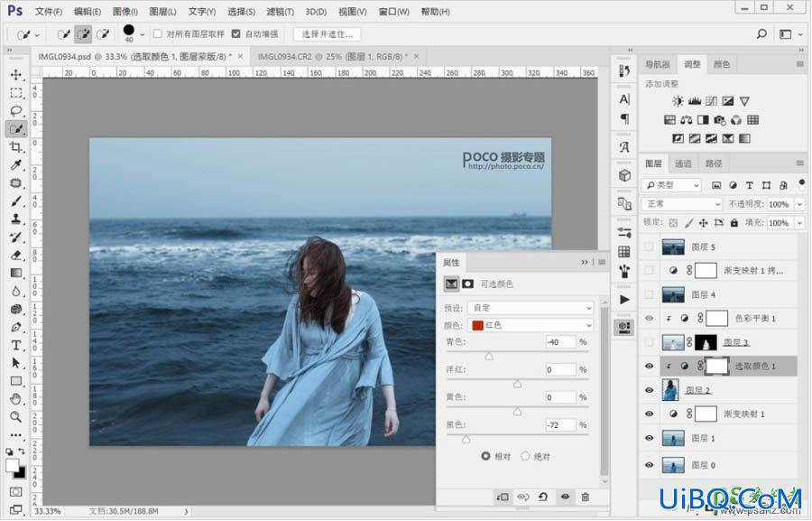
Task: Select the Rectangular Marquee tool
Action: point(16,93)
